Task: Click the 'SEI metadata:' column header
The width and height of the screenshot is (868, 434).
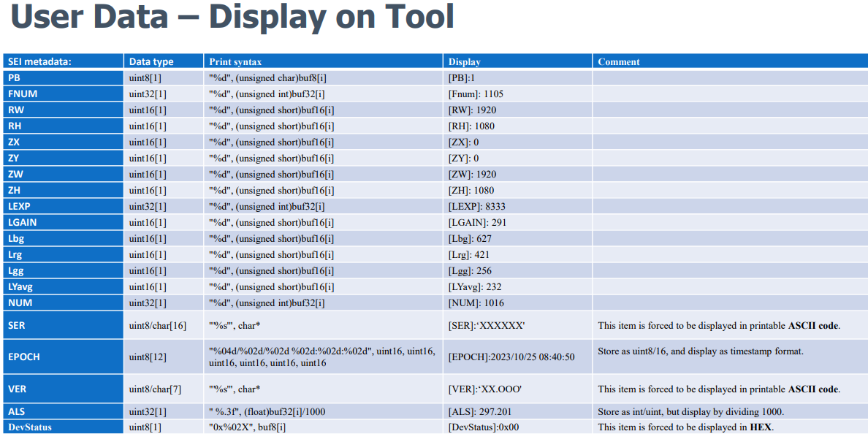Action: [39, 62]
